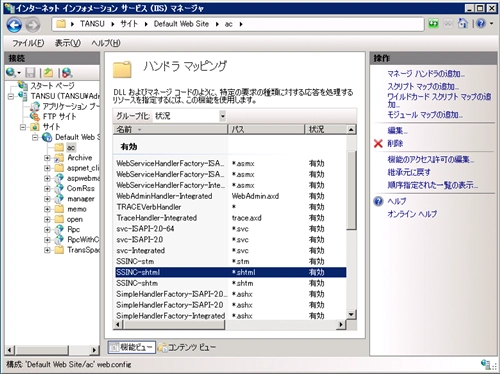This screenshot has width=500, height=374.
Task: Click ワイルドカード スクリプト マップの追加 link
Action: 439,100
